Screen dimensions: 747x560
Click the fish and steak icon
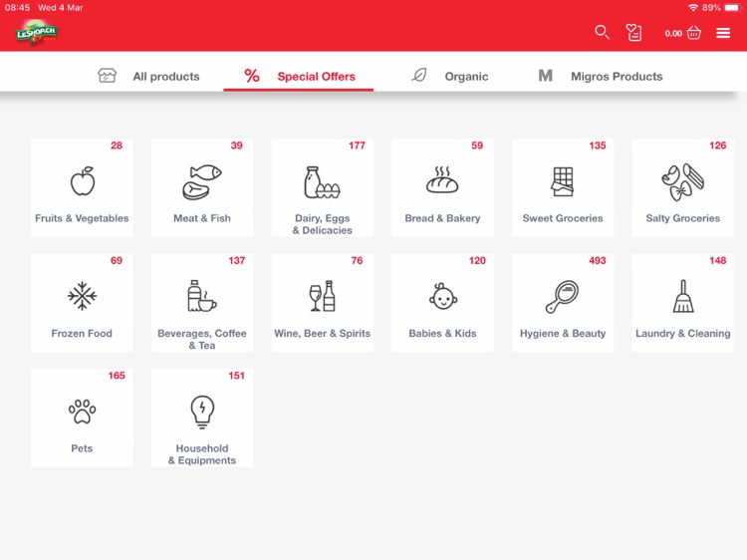202,181
